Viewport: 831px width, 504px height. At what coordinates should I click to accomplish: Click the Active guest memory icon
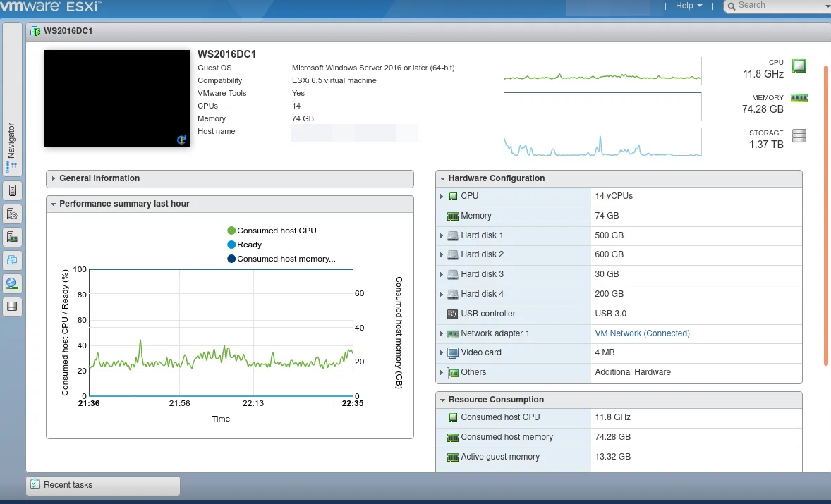[453, 457]
